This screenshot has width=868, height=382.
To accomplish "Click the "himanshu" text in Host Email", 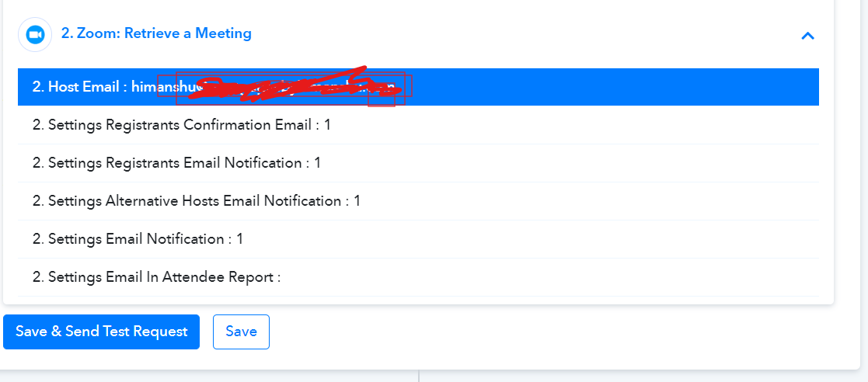I will [x=165, y=87].
